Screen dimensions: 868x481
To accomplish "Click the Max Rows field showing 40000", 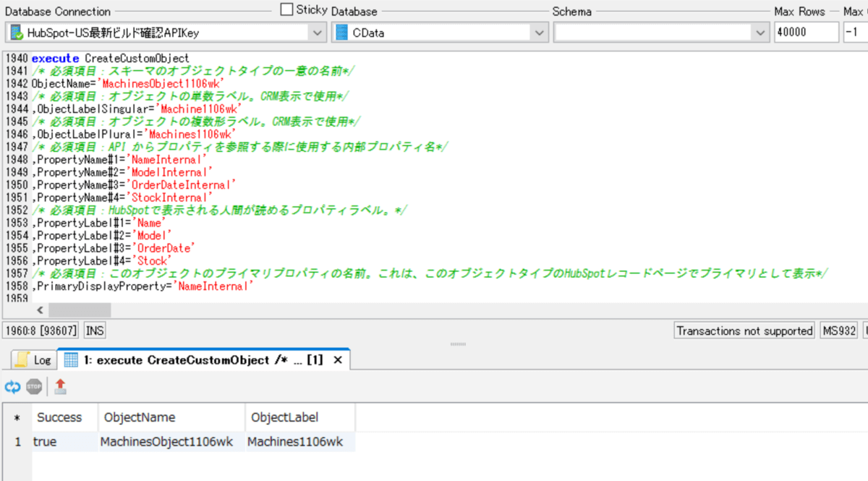I will (x=806, y=33).
